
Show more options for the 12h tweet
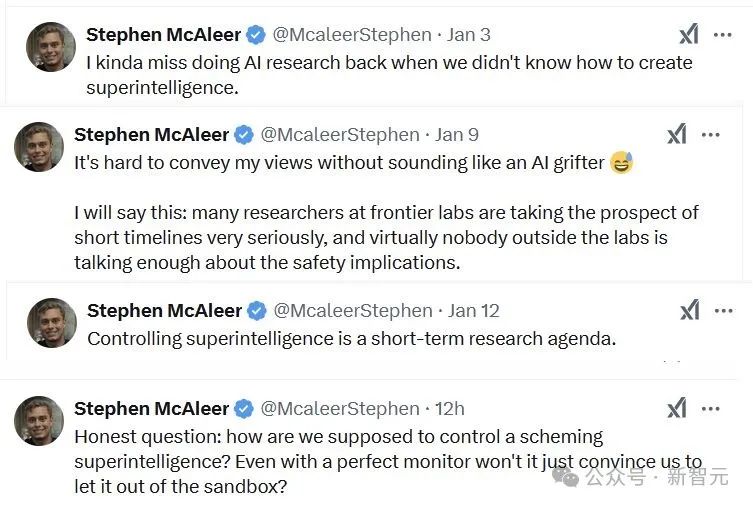coord(711,408)
